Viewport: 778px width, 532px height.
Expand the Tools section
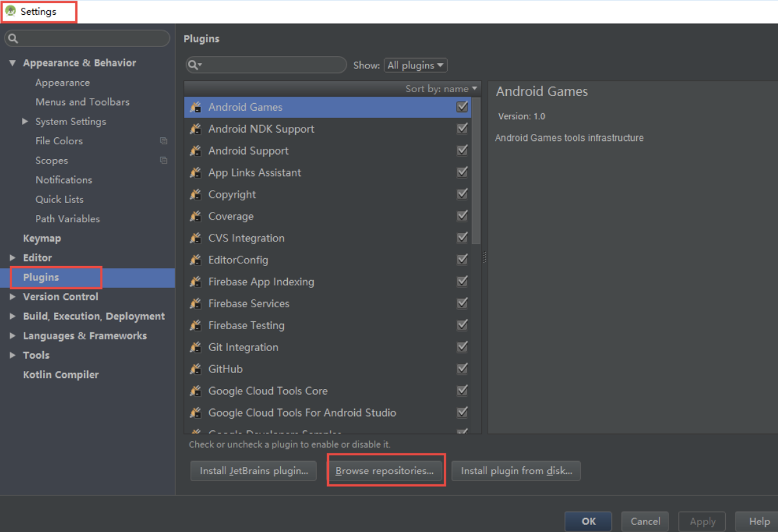12,355
